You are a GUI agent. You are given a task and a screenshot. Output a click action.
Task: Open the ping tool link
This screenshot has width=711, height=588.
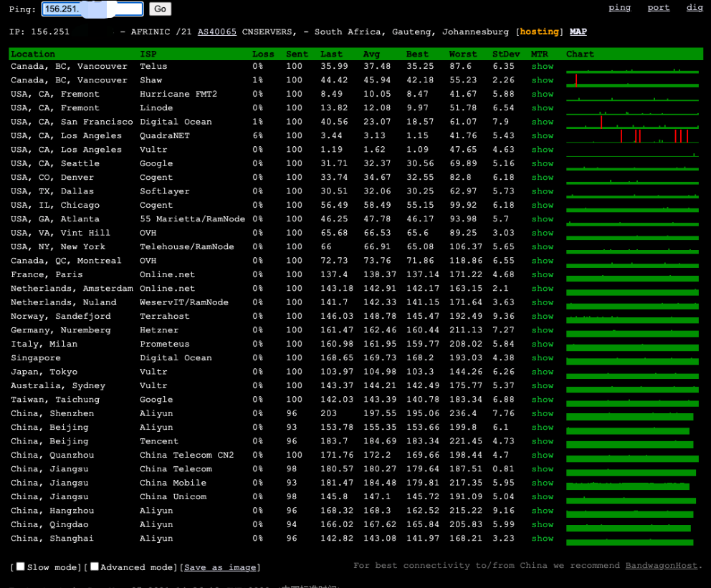tap(619, 7)
